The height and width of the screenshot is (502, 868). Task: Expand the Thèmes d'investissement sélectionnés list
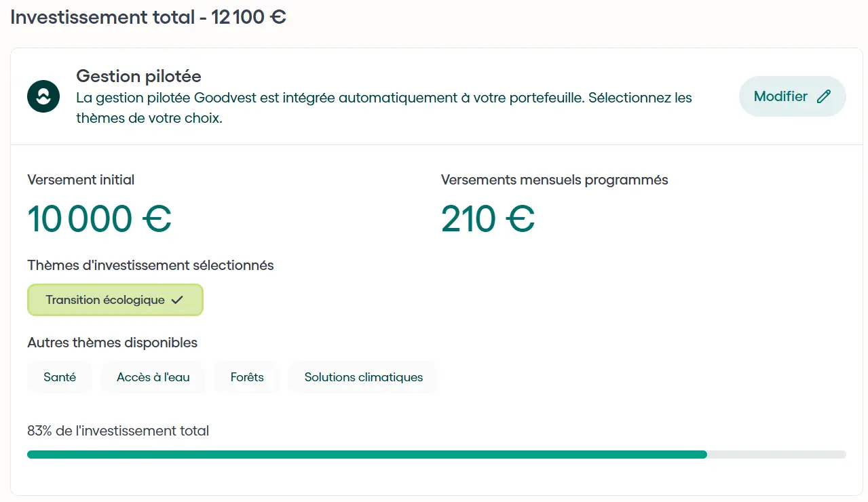tap(150, 265)
